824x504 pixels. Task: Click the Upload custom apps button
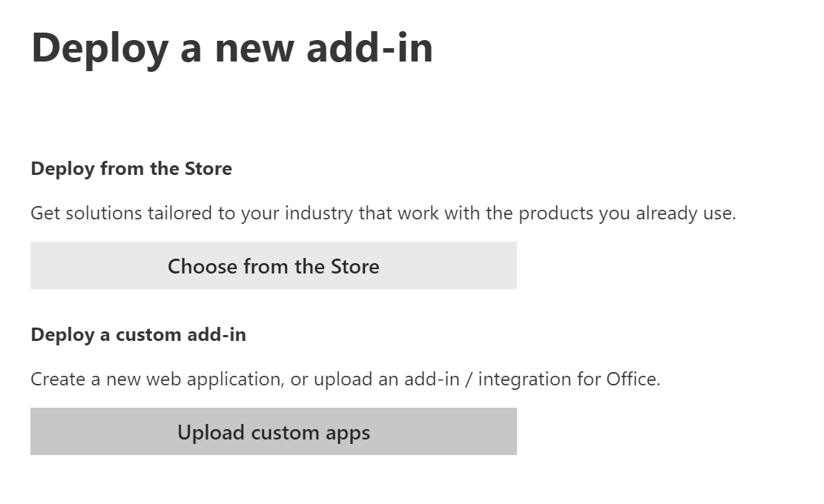click(273, 431)
